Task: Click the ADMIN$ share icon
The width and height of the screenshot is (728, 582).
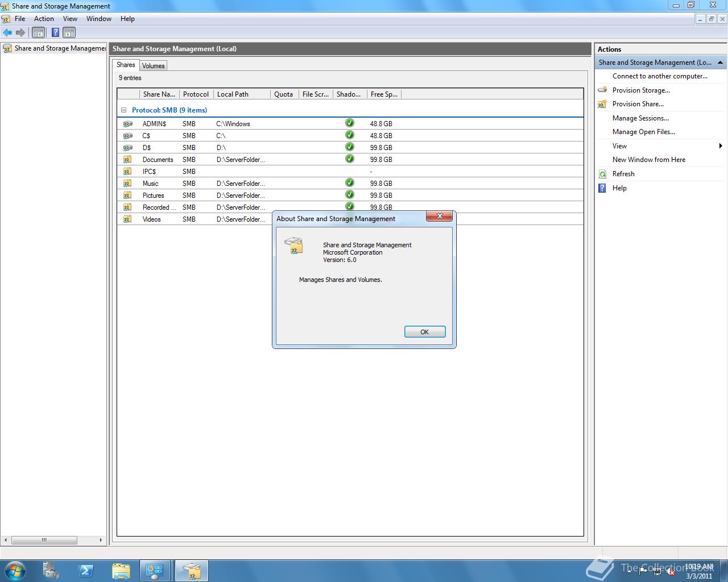Action: pyautogui.click(x=127, y=123)
